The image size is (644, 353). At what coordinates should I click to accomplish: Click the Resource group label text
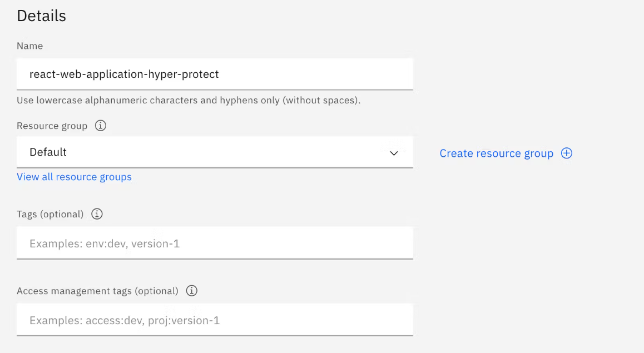point(52,126)
